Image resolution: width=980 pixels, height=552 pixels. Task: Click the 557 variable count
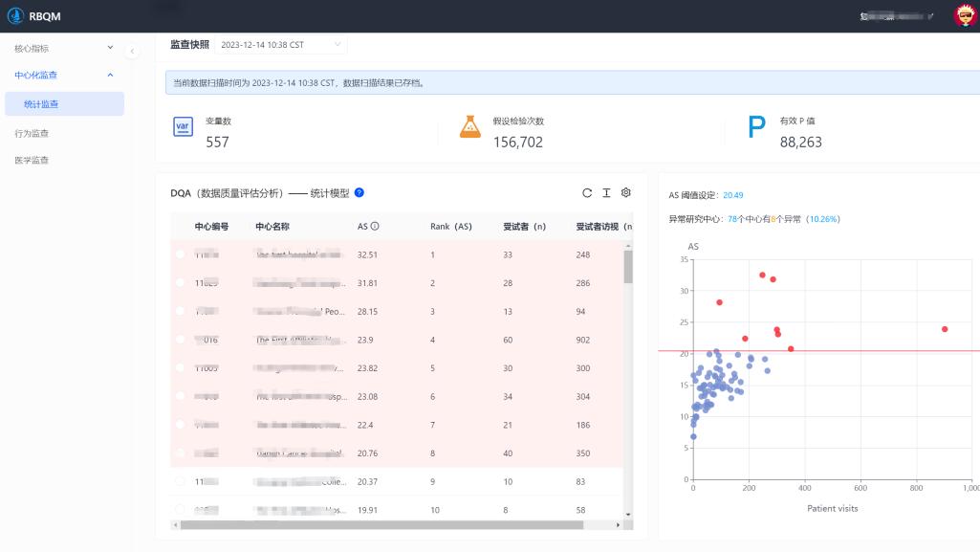217,142
